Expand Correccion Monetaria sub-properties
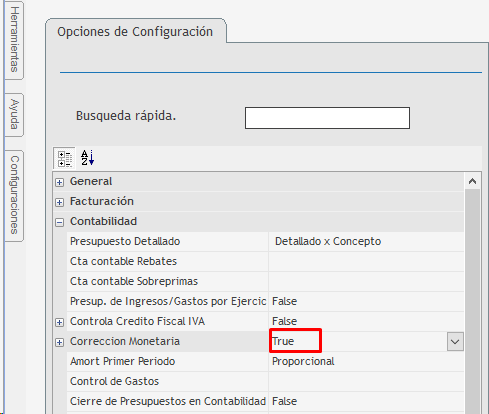489x414 pixels. (60, 342)
